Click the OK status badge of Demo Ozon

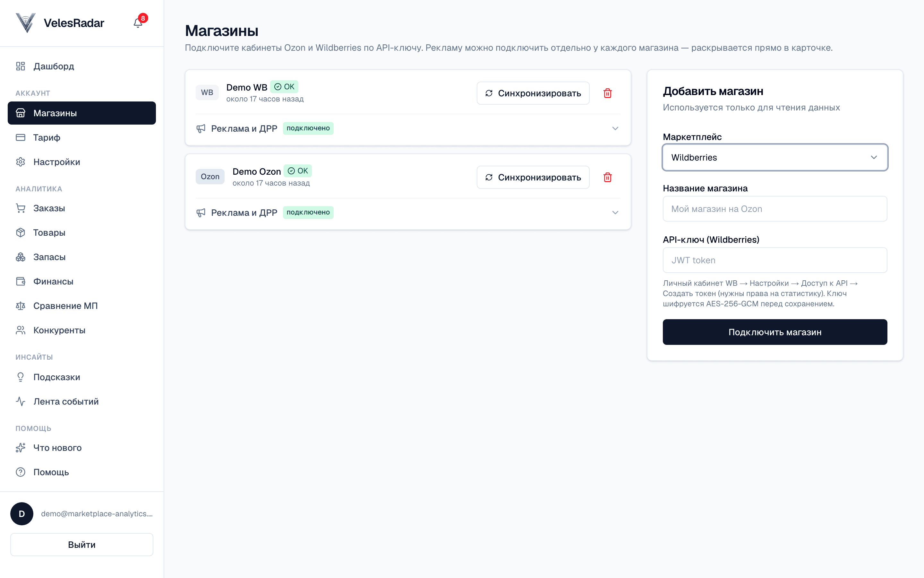(298, 171)
